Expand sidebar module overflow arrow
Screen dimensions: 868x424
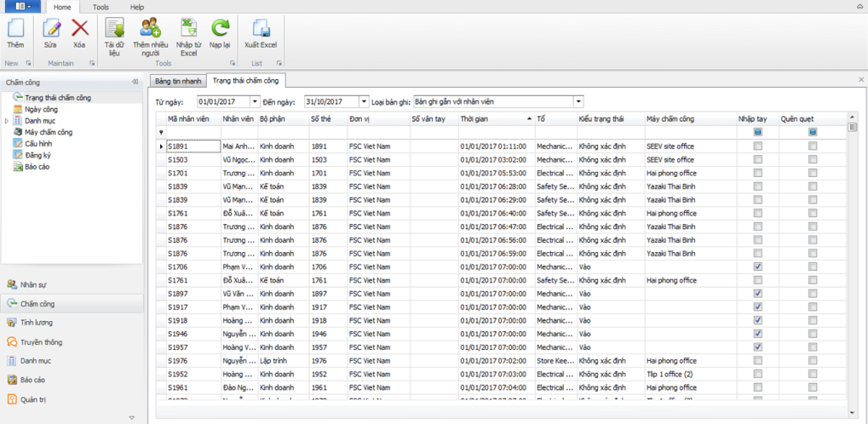(x=131, y=417)
